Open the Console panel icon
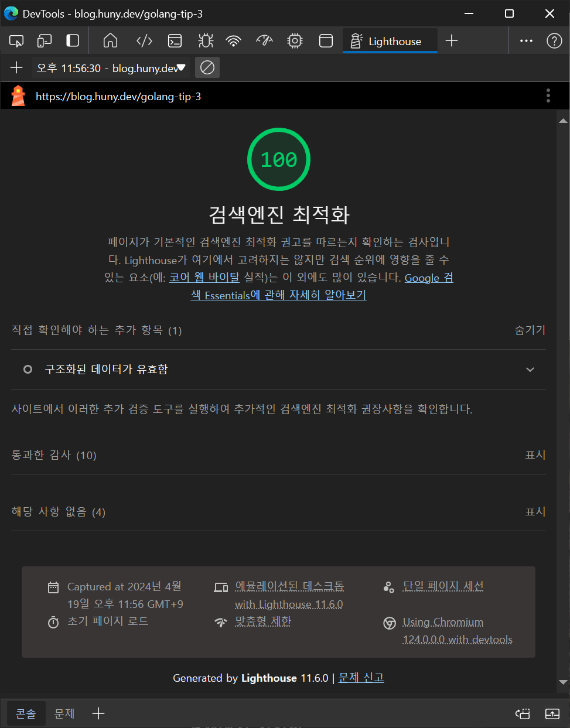Screen dimensions: 570x728 coord(175,40)
